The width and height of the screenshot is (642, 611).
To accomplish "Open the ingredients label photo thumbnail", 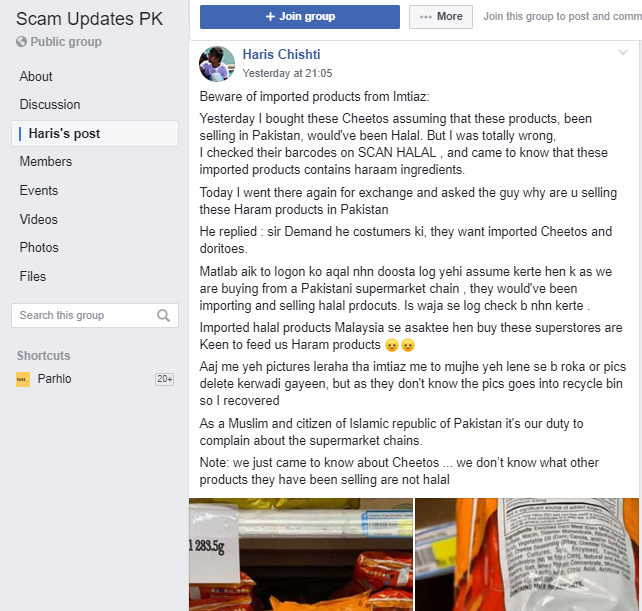I will [527, 554].
